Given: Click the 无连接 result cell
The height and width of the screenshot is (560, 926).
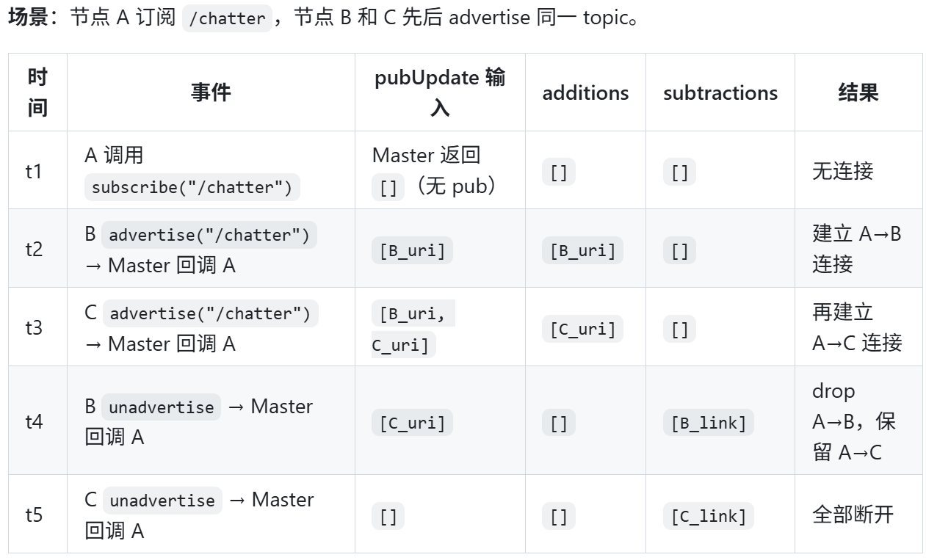Looking at the screenshot, I should pyautogui.click(x=842, y=171).
